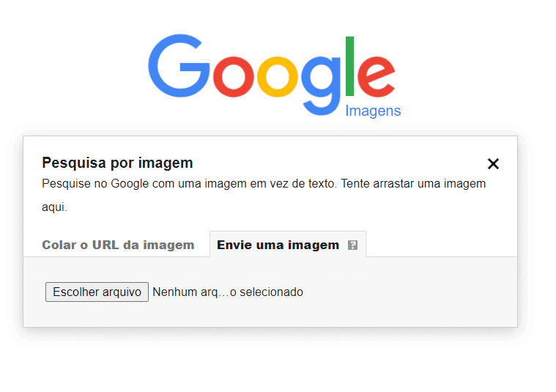The height and width of the screenshot is (392, 556).
Task: Click the green letter l in the logo
Action: click(349, 67)
